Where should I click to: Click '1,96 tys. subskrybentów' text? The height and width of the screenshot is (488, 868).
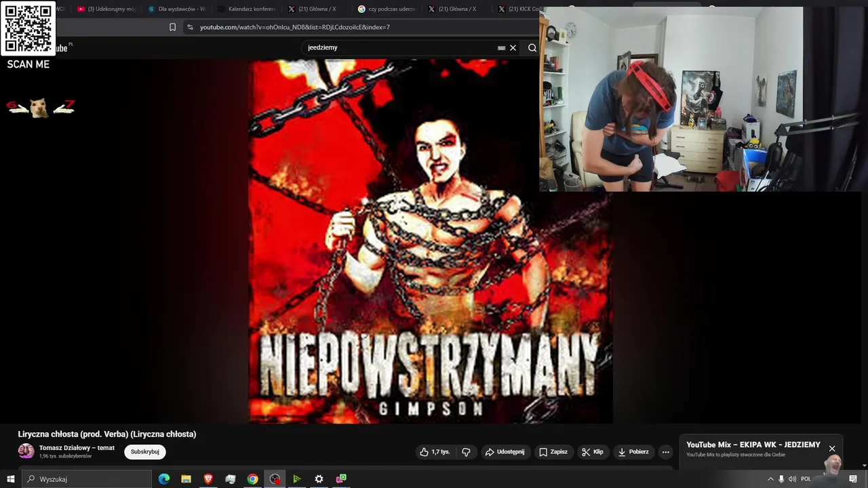coord(65,456)
